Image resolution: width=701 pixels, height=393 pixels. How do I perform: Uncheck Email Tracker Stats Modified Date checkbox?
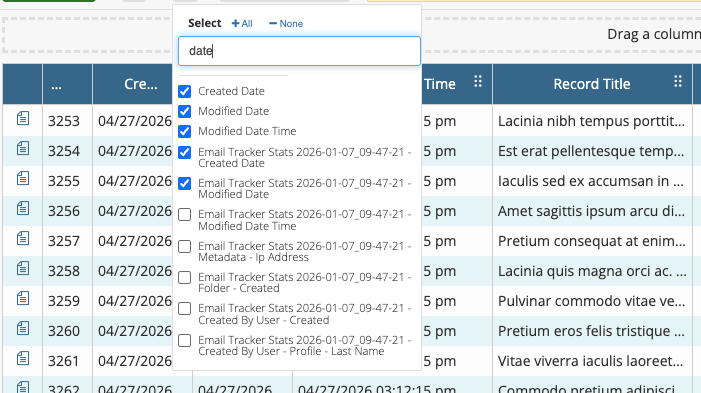click(x=185, y=183)
